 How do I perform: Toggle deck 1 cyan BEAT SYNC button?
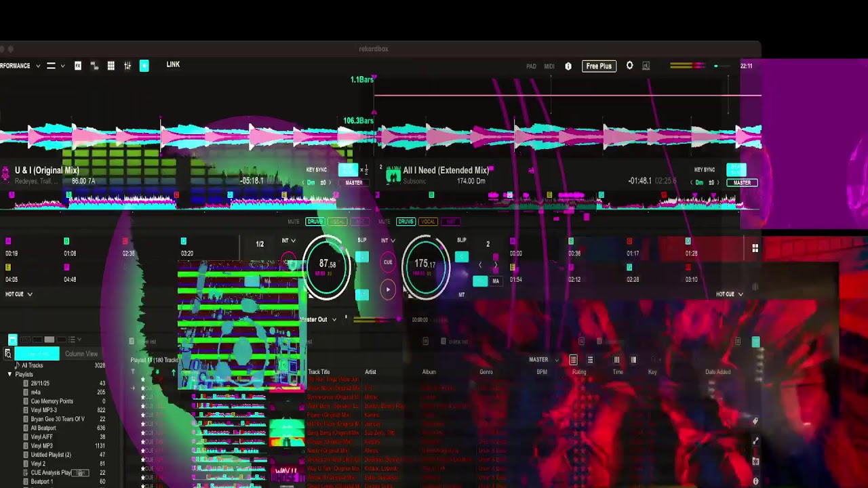coord(348,170)
